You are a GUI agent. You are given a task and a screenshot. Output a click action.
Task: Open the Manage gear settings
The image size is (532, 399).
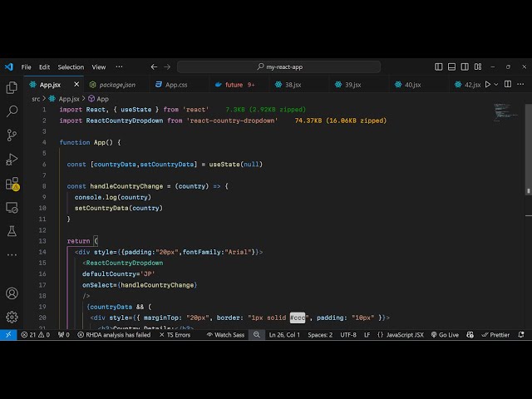12,317
